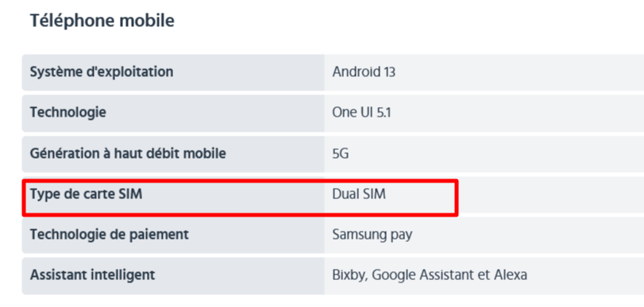
Task: Select the 'Assistant intelligent' label
Action: pyautogui.click(x=92, y=275)
